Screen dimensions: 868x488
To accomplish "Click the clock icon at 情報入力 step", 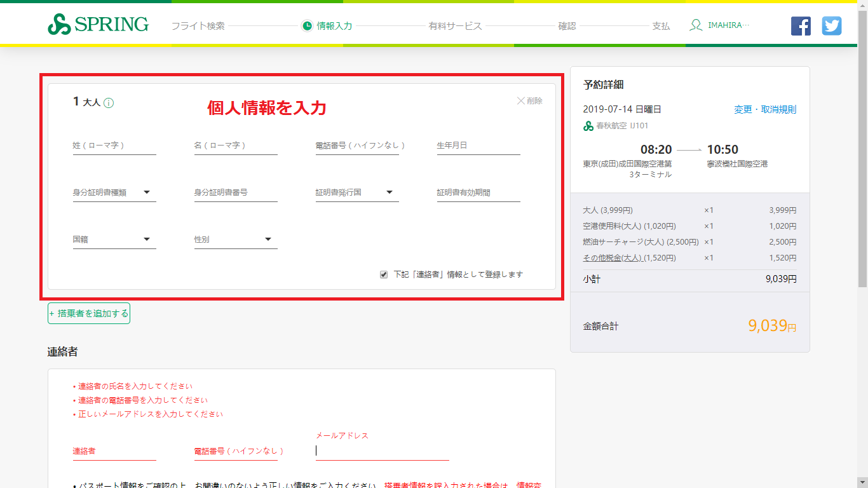I will [x=307, y=26].
